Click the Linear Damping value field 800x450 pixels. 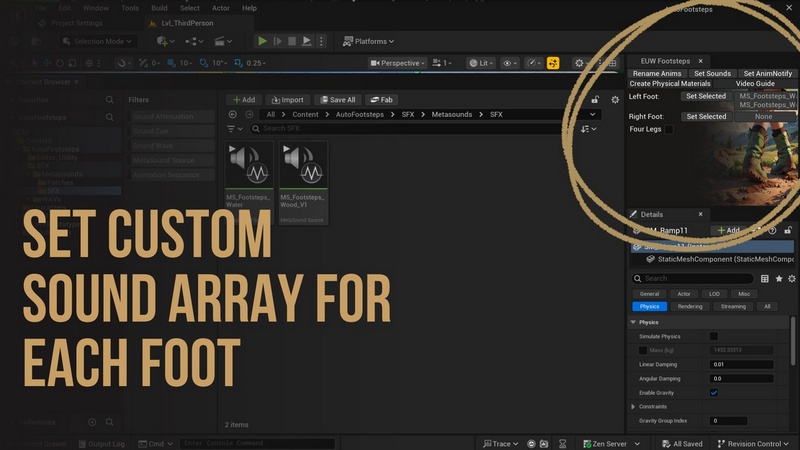click(742, 364)
